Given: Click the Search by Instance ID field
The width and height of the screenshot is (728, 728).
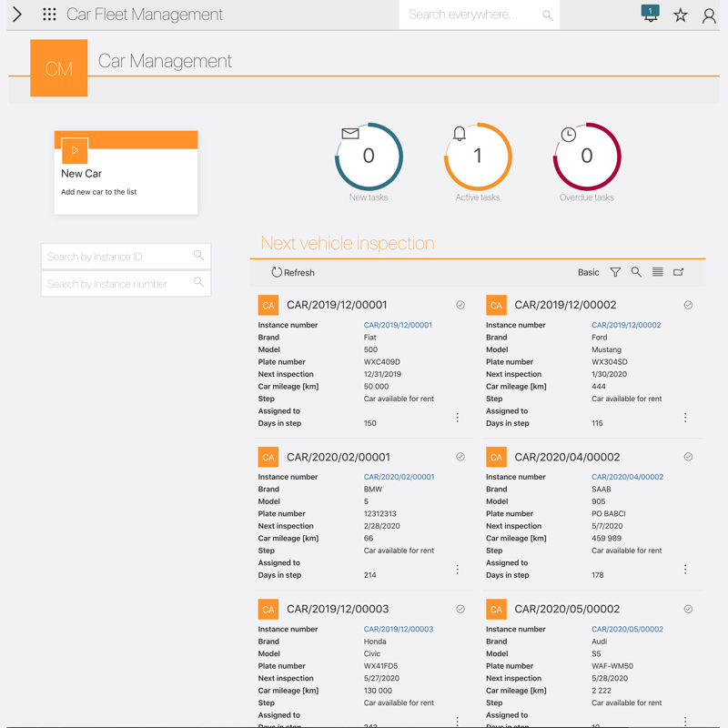Looking at the screenshot, I should (118, 257).
